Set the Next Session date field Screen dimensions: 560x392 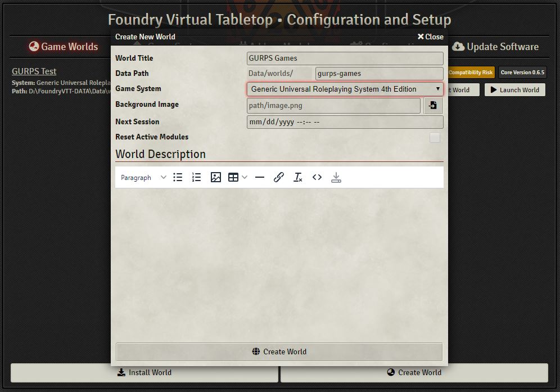click(345, 122)
